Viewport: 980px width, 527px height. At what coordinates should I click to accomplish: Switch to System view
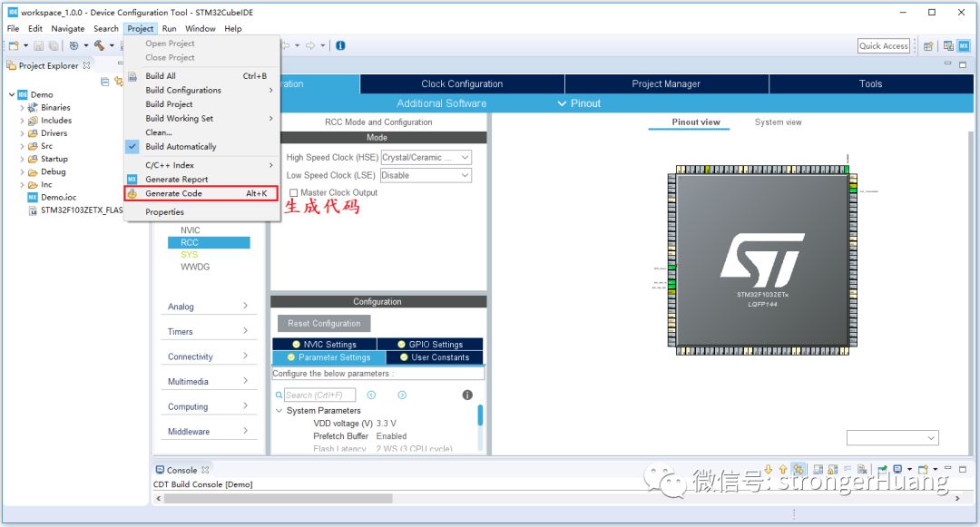point(779,122)
